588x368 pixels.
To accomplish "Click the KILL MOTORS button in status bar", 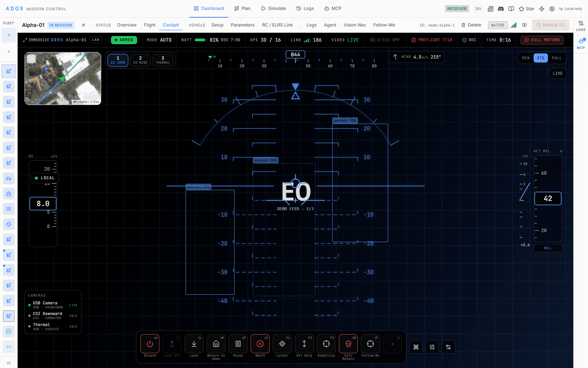I will point(542,40).
